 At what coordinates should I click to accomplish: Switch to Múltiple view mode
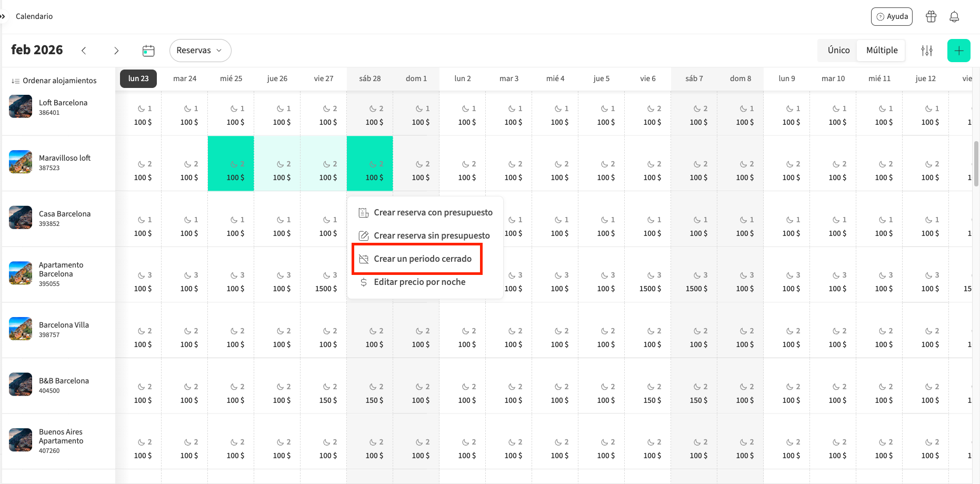point(882,50)
